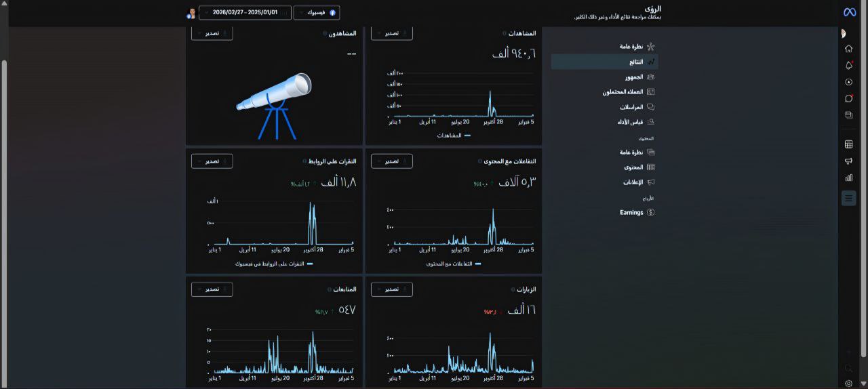868x389 pixels.
Task: Open settings gear at rail bottom
Action: point(848,384)
